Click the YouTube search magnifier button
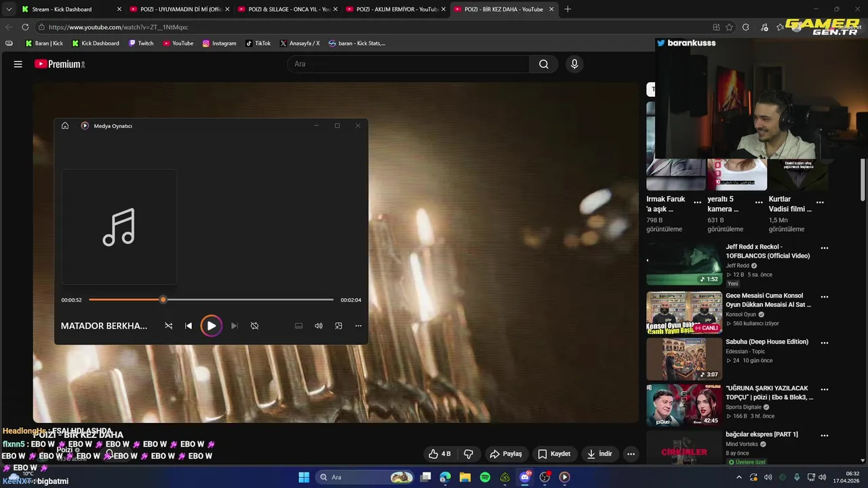The height and width of the screenshot is (488, 868). pos(544,64)
